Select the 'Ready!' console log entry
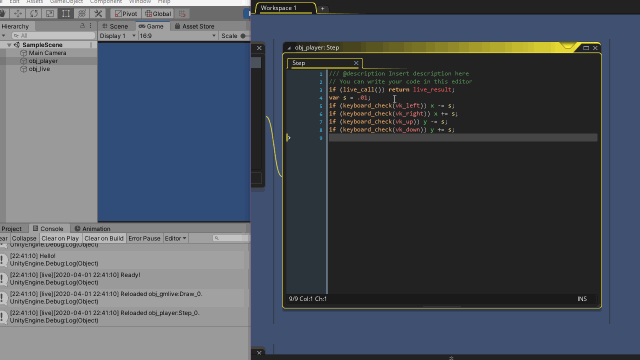The height and width of the screenshot is (360, 640). coord(122,279)
